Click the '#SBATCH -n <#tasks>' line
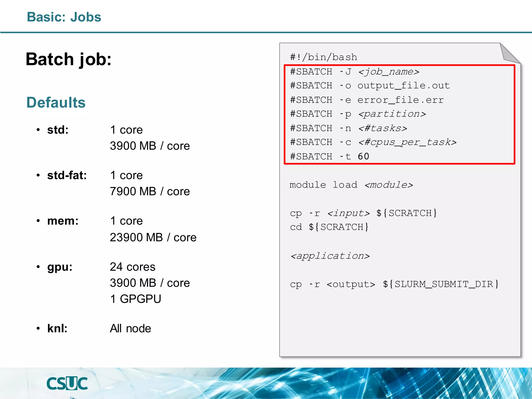The image size is (532, 399). point(348,128)
